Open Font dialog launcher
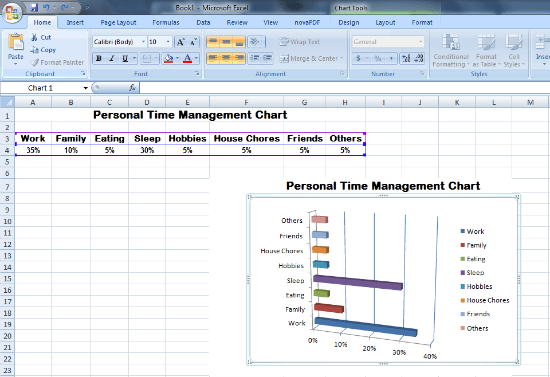The width and height of the screenshot is (550, 377). coord(197,74)
